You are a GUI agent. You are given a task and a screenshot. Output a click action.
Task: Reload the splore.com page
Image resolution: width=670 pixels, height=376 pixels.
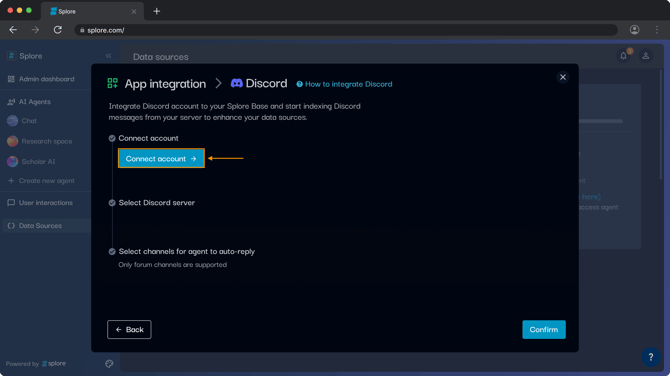coord(58,30)
